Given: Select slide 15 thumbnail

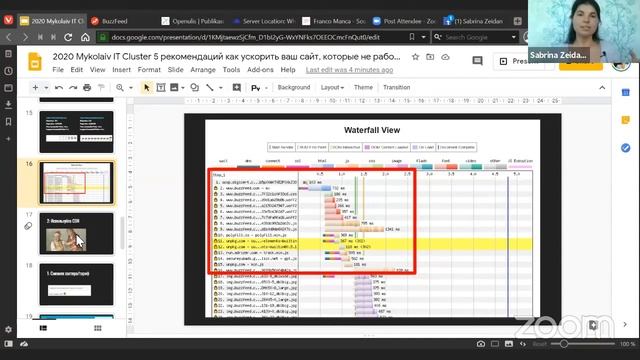Looking at the screenshot, I should pyautogui.click(x=76, y=132).
